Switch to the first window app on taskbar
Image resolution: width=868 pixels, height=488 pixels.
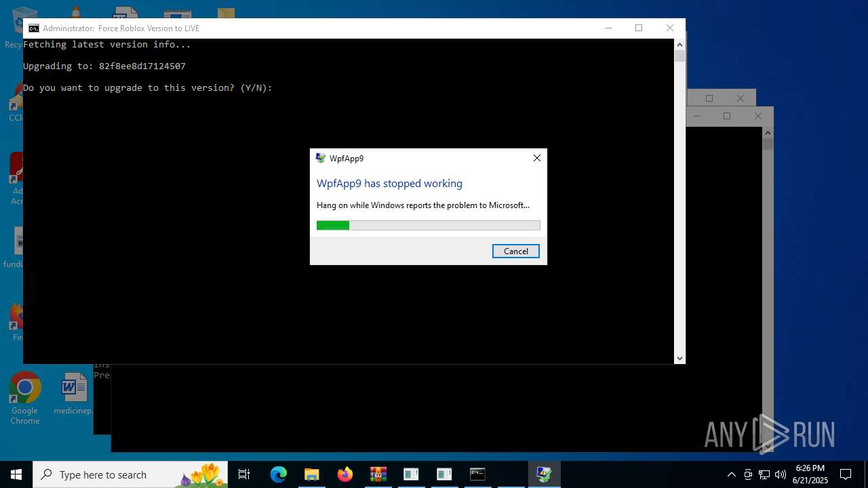coord(411,474)
